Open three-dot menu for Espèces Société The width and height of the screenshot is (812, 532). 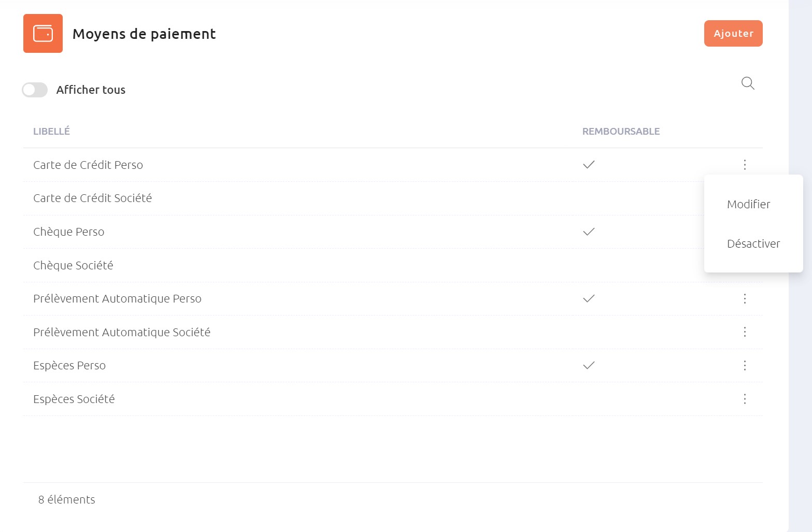pos(745,399)
